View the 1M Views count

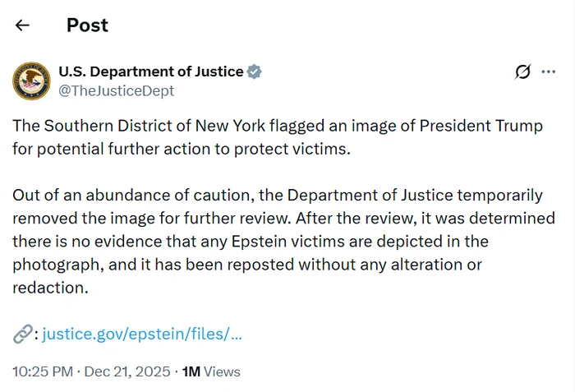[x=211, y=371]
